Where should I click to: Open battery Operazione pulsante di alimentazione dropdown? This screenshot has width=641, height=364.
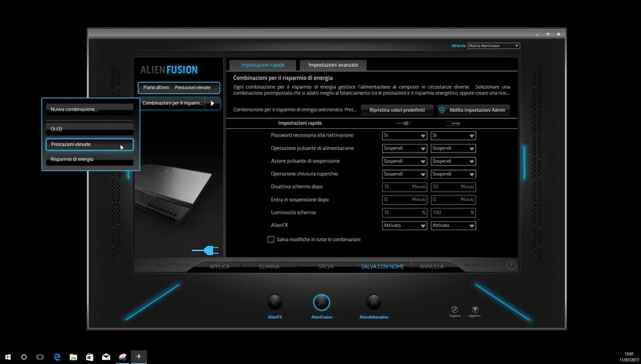click(x=453, y=148)
